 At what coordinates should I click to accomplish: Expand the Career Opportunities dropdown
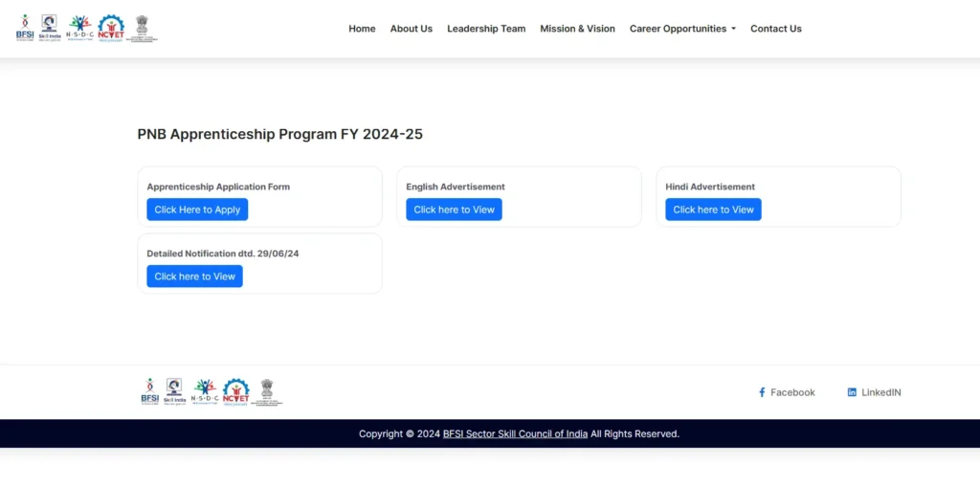[682, 29]
